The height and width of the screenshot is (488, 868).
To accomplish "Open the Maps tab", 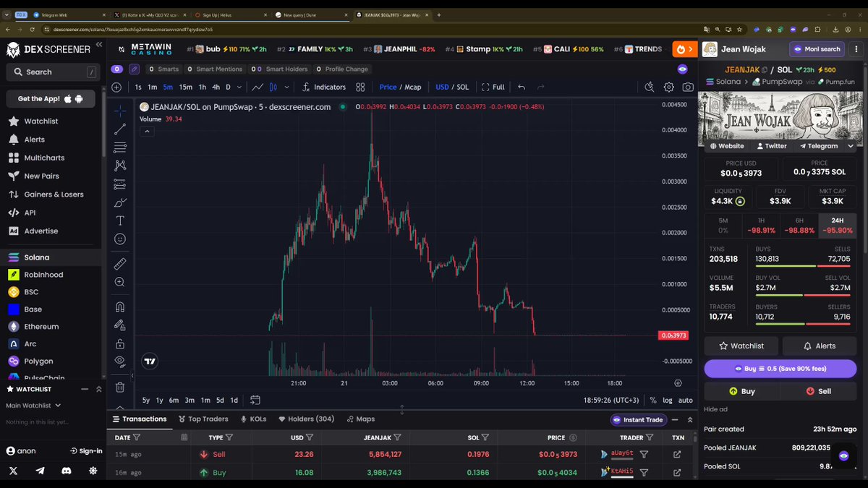I will tap(360, 419).
